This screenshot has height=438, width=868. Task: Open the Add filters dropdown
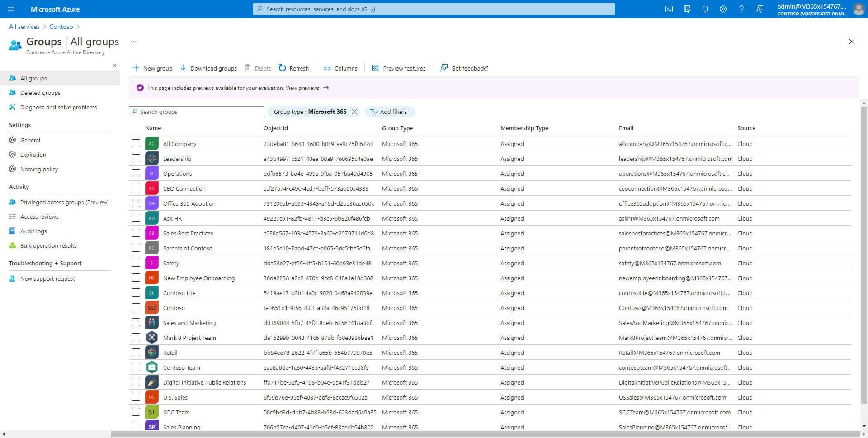click(389, 112)
